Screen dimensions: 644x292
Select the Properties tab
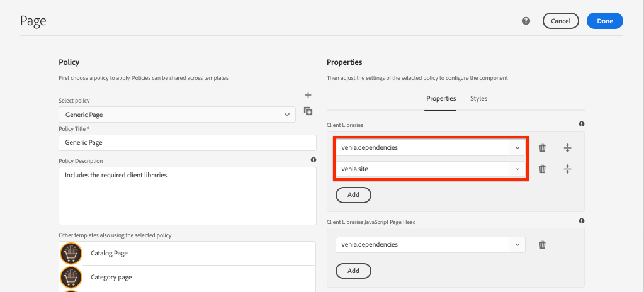tap(441, 99)
